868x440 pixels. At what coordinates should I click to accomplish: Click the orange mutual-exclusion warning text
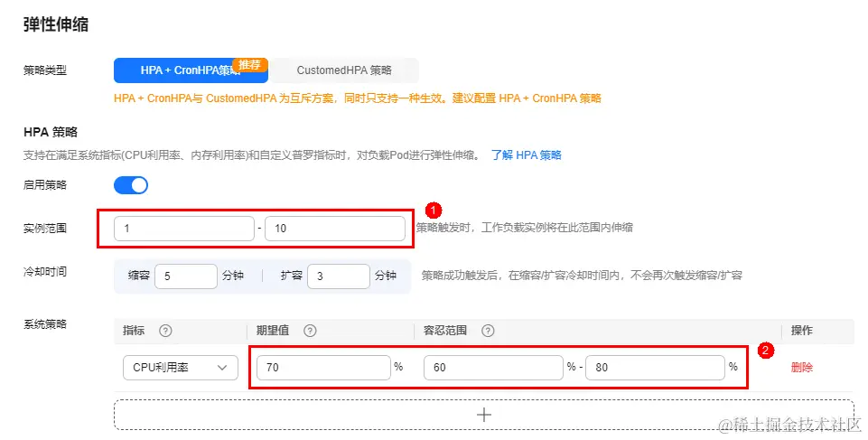click(358, 98)
